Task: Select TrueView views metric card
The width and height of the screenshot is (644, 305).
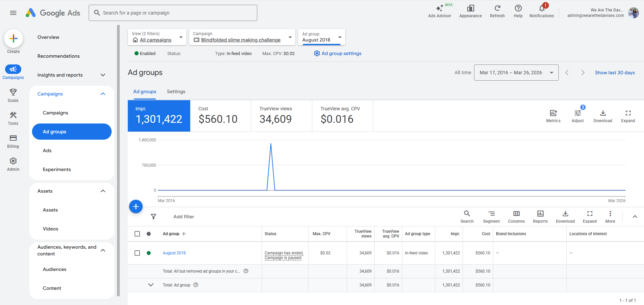Action: (282, 116)
